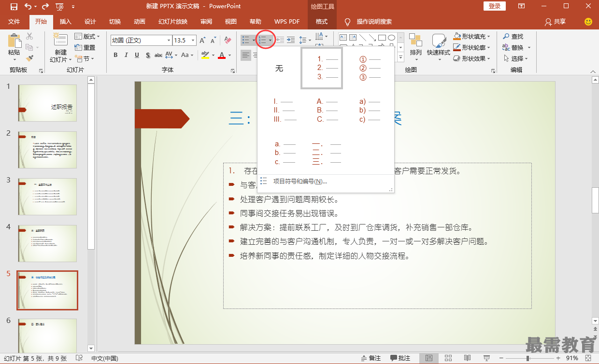Open the Numbering dropdown arrow
The height and width of the screenshot is (364, 599).
coord(271,40)
